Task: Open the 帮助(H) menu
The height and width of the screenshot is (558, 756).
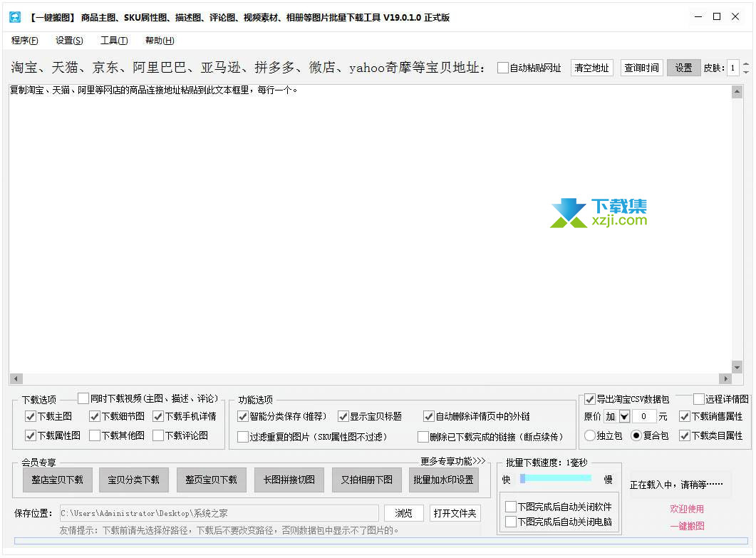Action: 160,41
